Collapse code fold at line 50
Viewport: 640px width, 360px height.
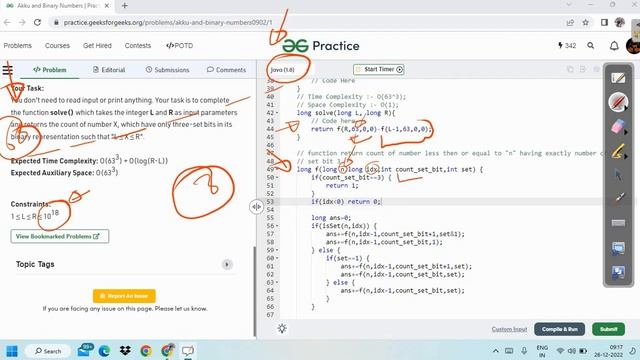pyautogui.click(x=278, y=178)
